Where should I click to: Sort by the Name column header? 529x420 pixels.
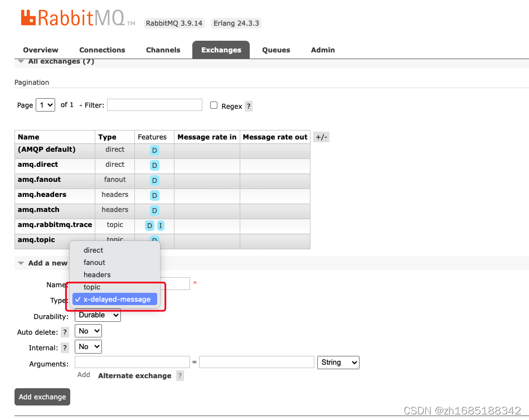[28, 137]
